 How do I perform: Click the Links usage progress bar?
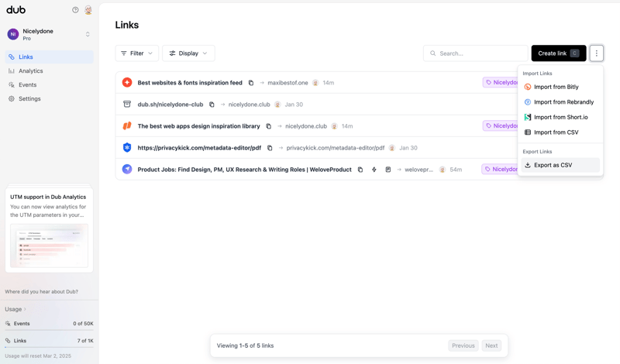49,347
